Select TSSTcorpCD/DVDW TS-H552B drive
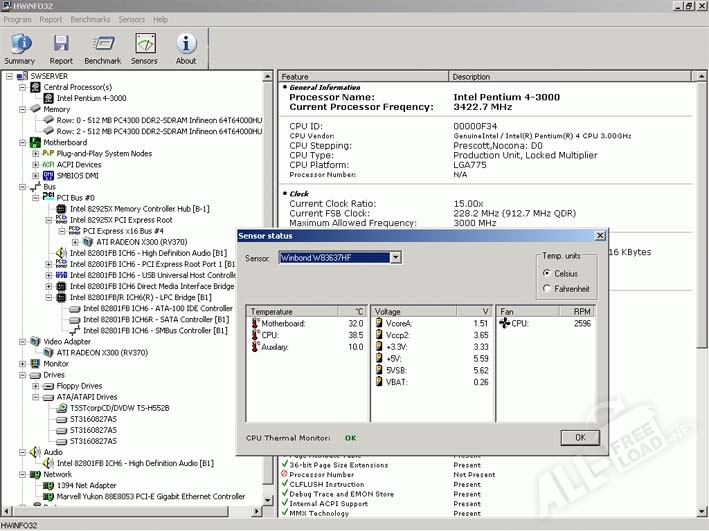The image size is (709, 531). 119,408
